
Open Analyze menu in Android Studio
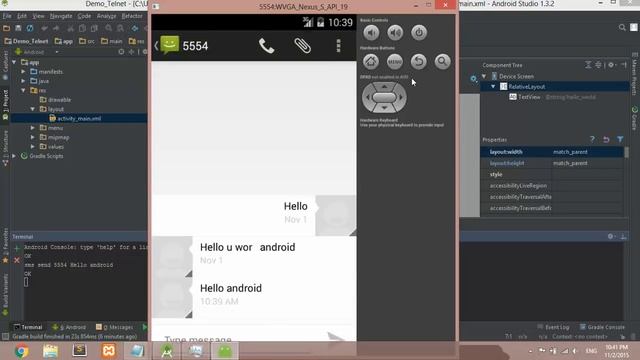pos(107,16)
